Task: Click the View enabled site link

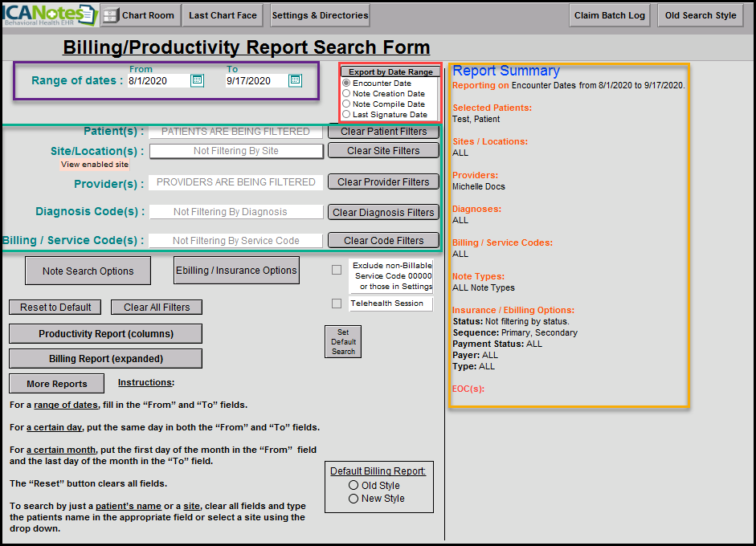Action: click(x=94, y=165)
